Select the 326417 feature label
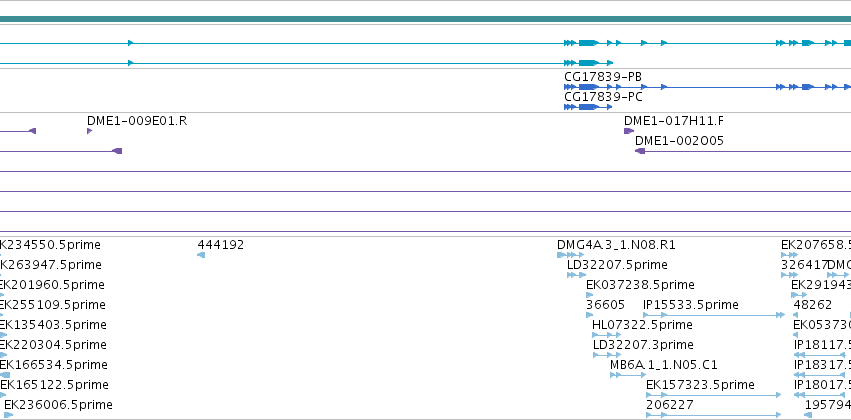The height and width of the screenshot is (420, 851). [804, 265]
